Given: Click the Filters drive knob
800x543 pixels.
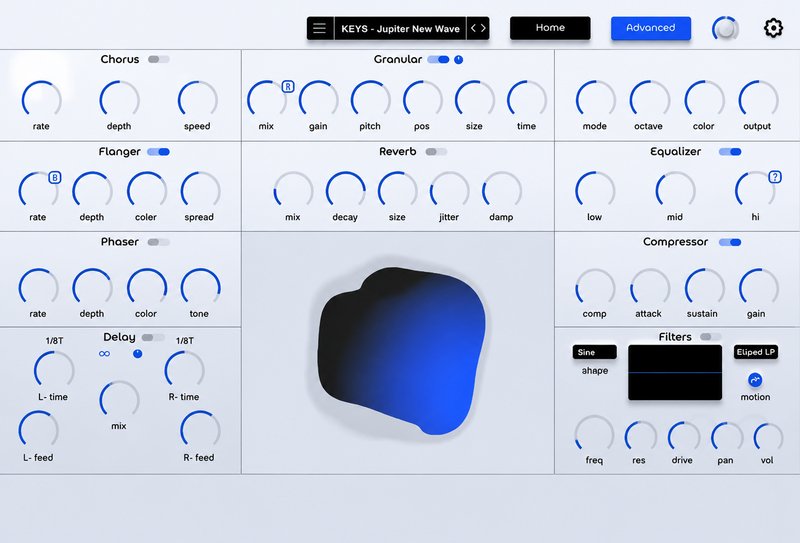Looking at the screenshot, I should (684, 437).
